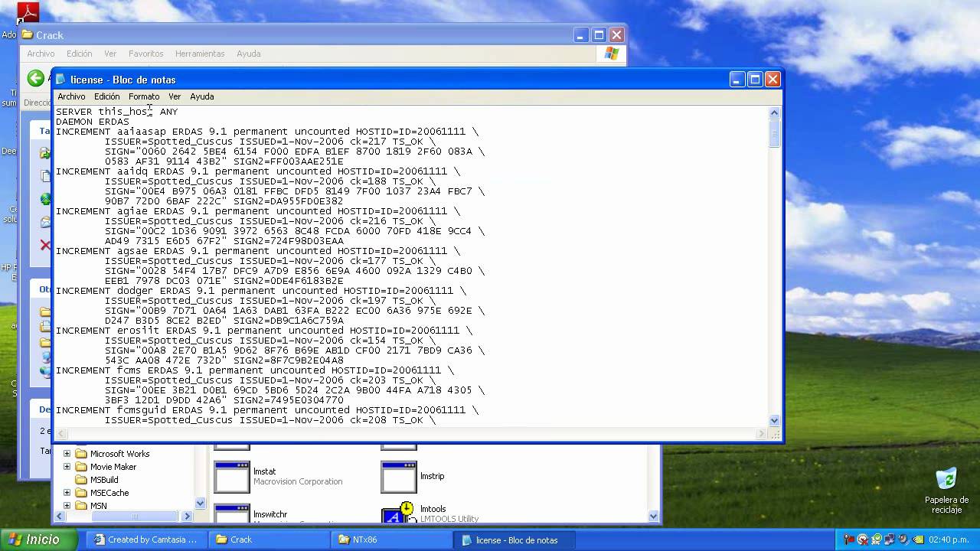The width and height of the screenshot is (980, 551).
Task: Expand the Movie Maker folder node
Action: click(67, 467)
